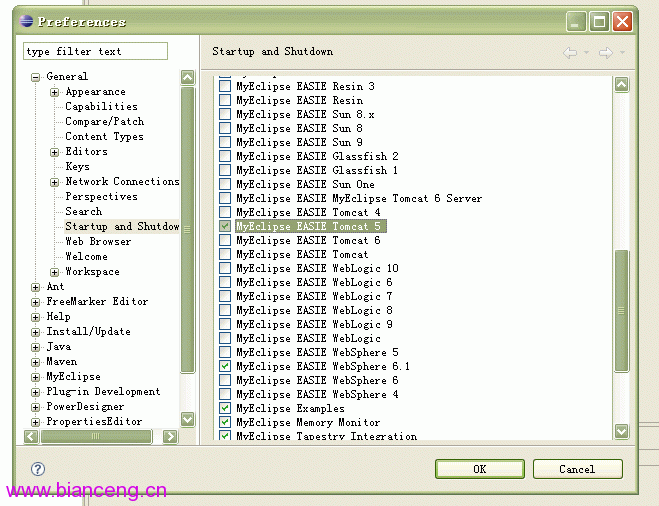The image size is (659, 506).
Task: Go back using the left arrow icon
Action: pos(570,53)
